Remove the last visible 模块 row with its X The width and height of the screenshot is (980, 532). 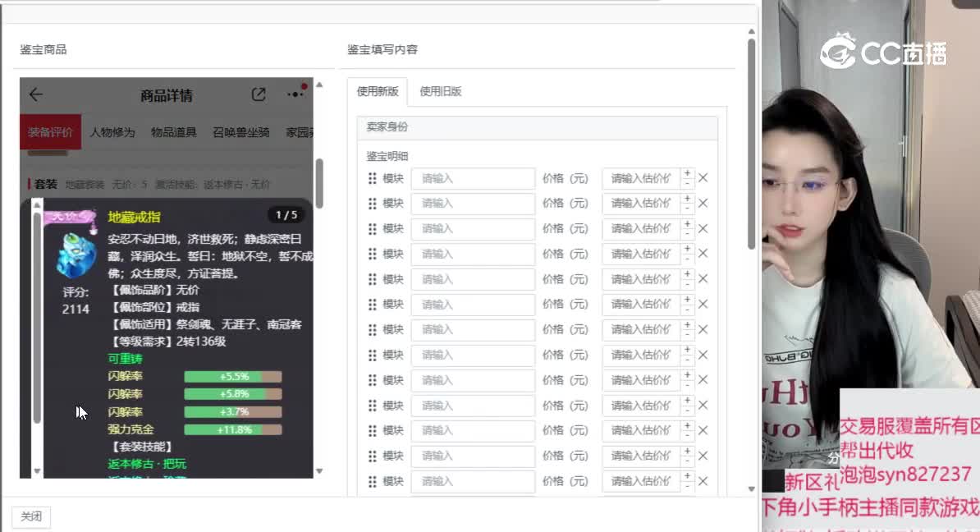tap(703, 481)
